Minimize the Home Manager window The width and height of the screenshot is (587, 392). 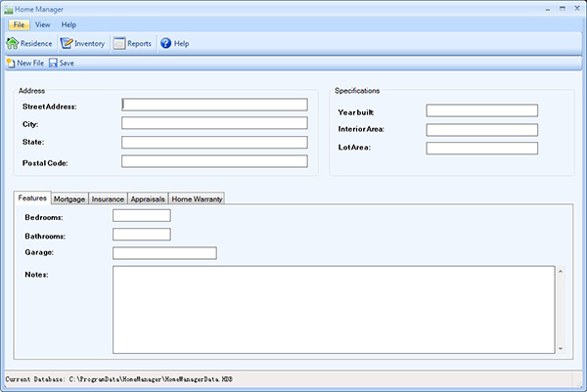[x=548, y=9]
